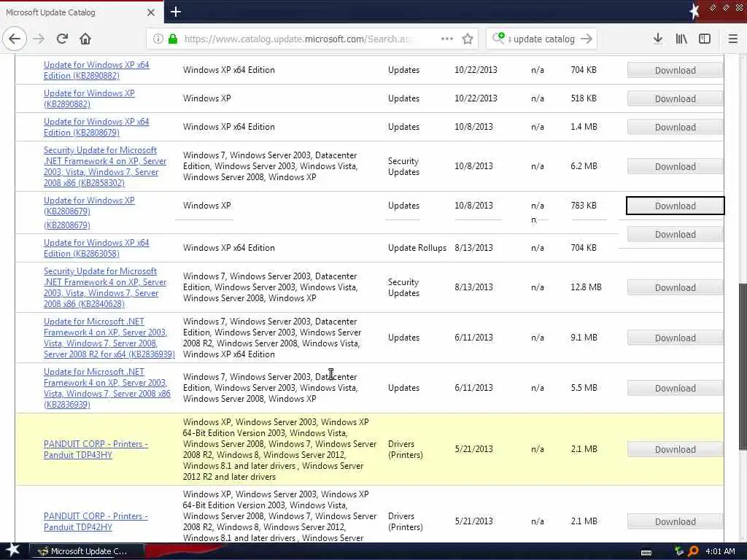Reload the current page

[x=62, y=39]
